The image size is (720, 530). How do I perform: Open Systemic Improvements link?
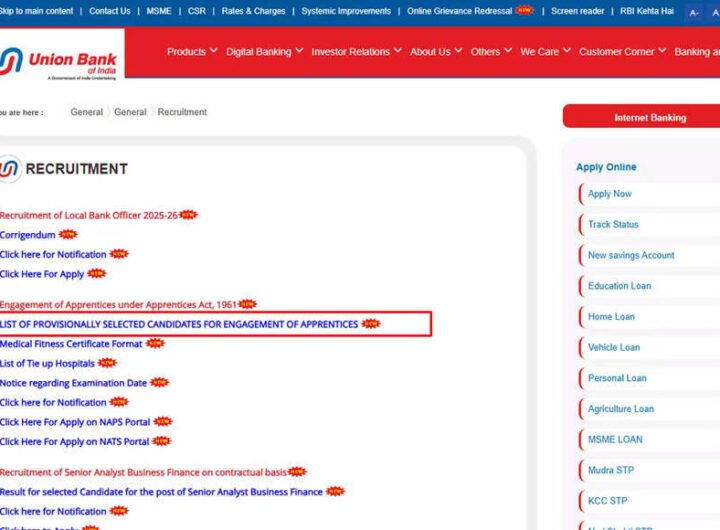point(346,11)
